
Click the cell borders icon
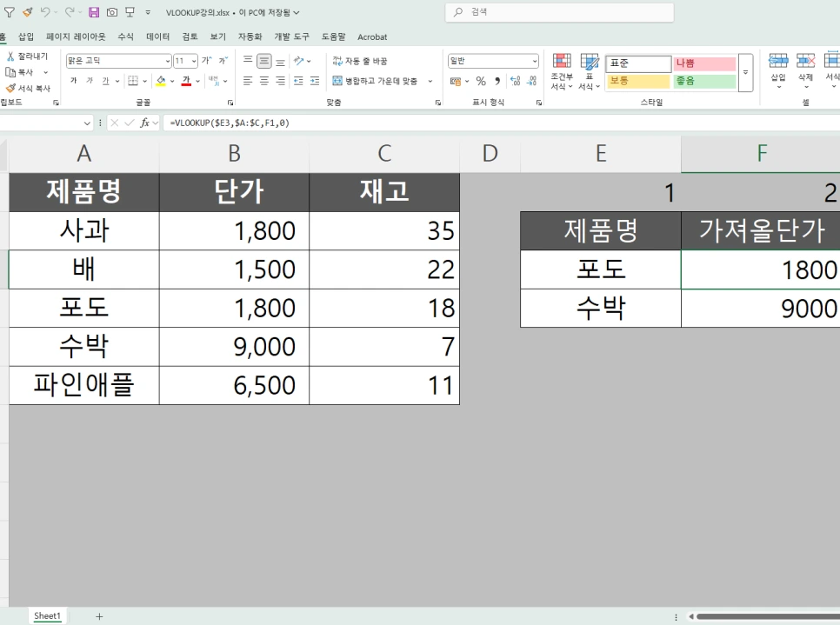[133, 80]
